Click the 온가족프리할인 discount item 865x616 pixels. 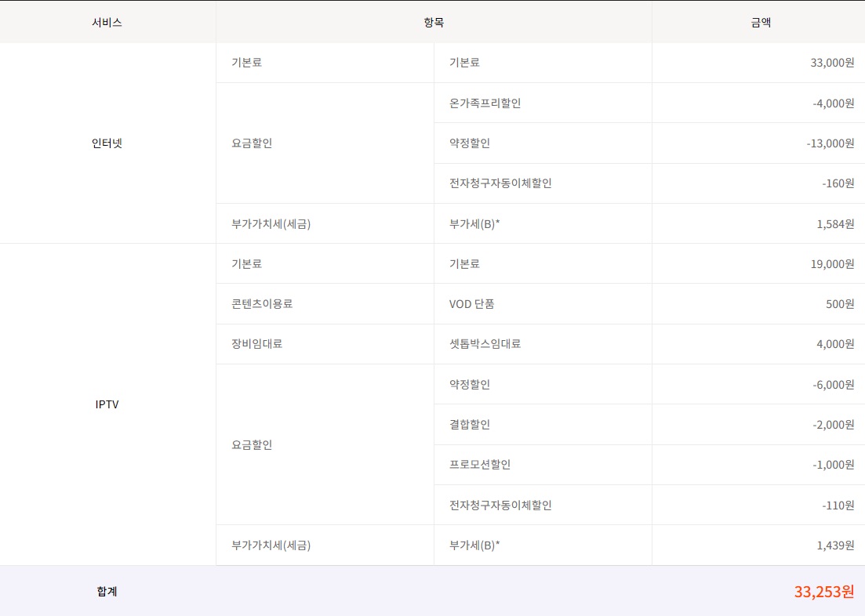coord(485,103)
